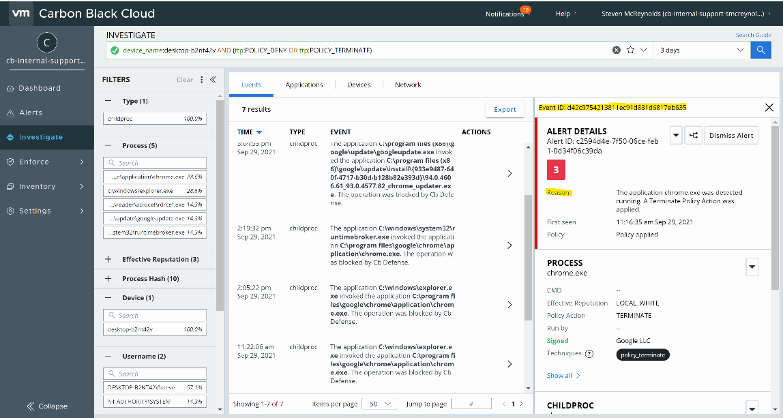783x418 pixels.
Task: Collapse the Device filter section
Action: tap(108, 298)
